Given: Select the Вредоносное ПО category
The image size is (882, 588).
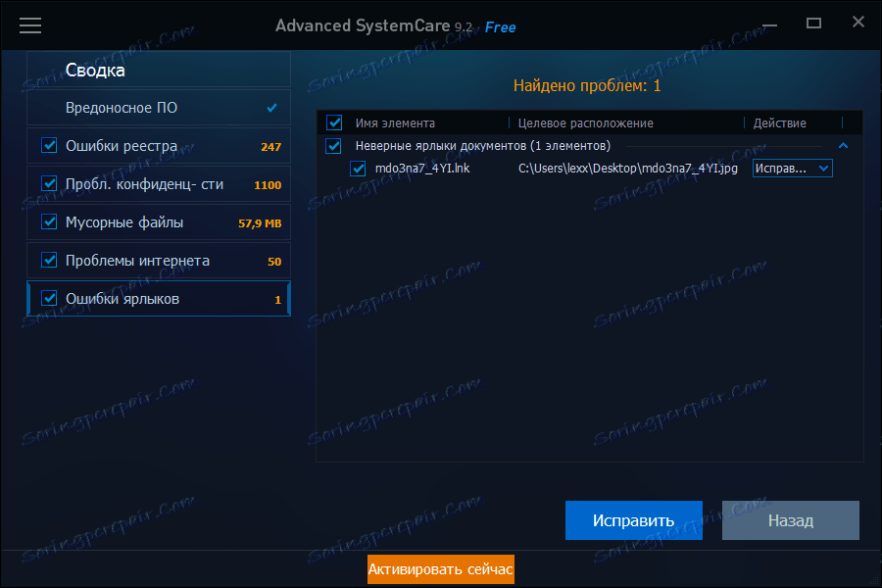Looking at the screenshot, I should 159,108.
